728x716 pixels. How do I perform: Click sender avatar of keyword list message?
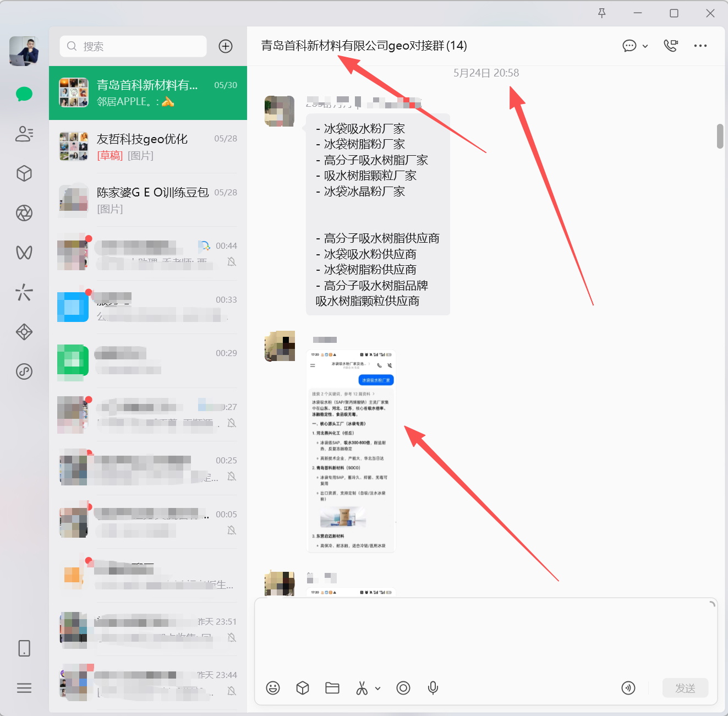280,111
